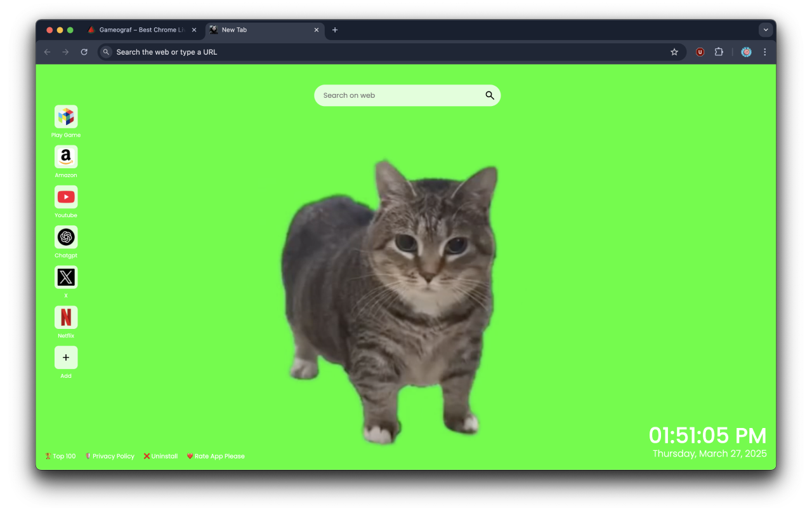The width and height of the screenshot is (812, 508).
Task: Click the 01:51:05 PM clock
Action: (707, 436)
